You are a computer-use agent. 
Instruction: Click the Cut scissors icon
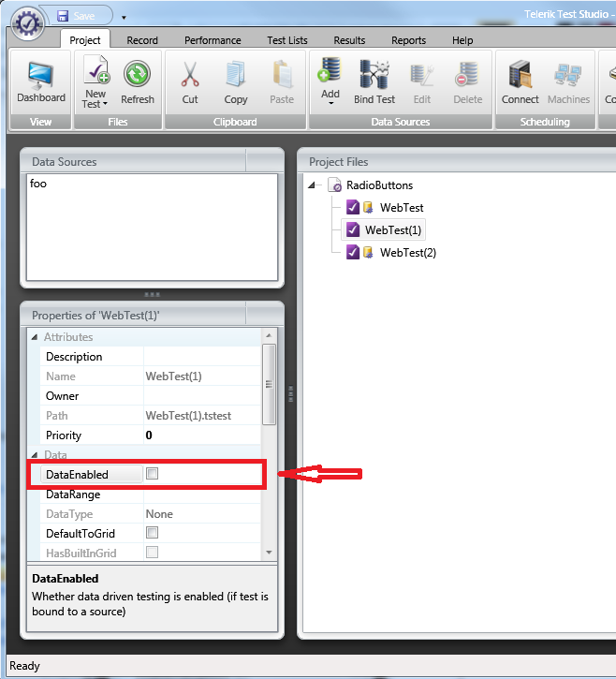pyautogui.click(x=190, y=75)
